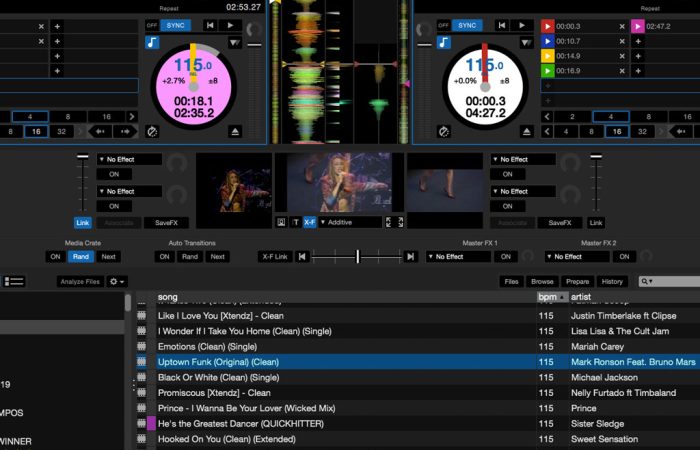This screenshot has height=450, width=700.
Task: Open the History tab
Action: pyautogui.click(x=612, y=282)
